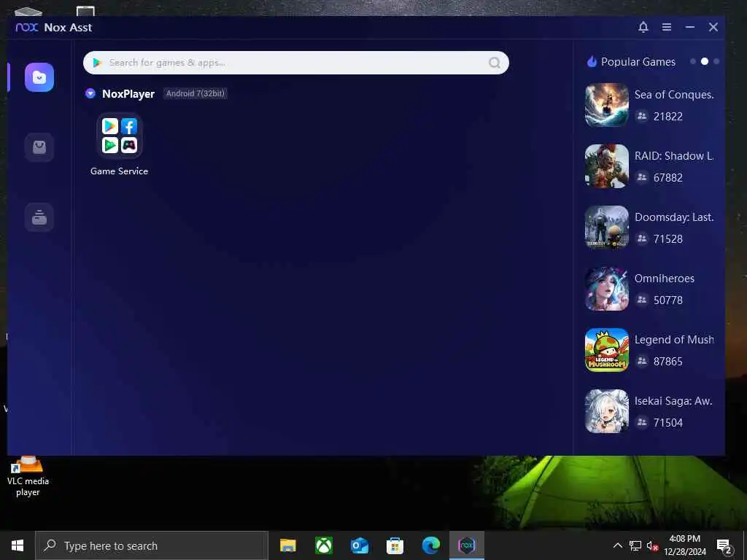Open Microsoft Store from taskbar

[395, 545]
